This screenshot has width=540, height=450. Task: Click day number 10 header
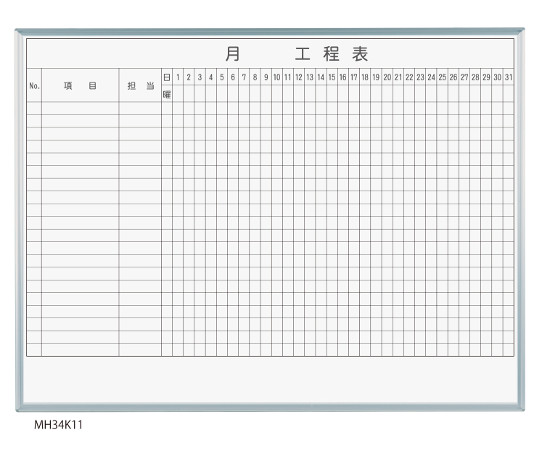pos(277,77)
